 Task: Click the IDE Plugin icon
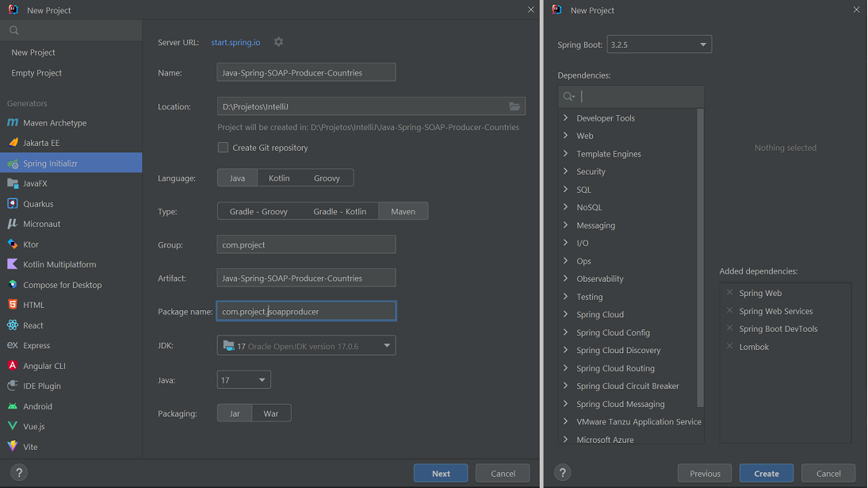(x=12, y=386)
